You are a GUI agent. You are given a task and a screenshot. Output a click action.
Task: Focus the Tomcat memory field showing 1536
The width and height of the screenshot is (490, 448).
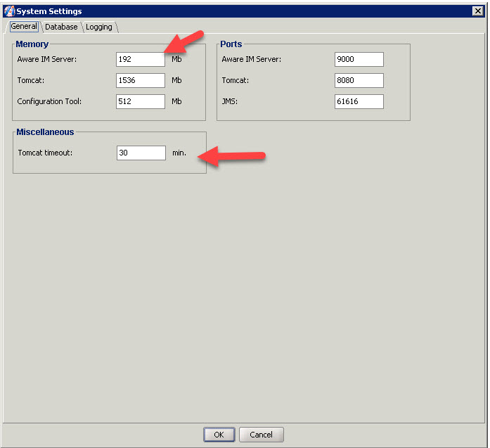[x=141, y=80]
